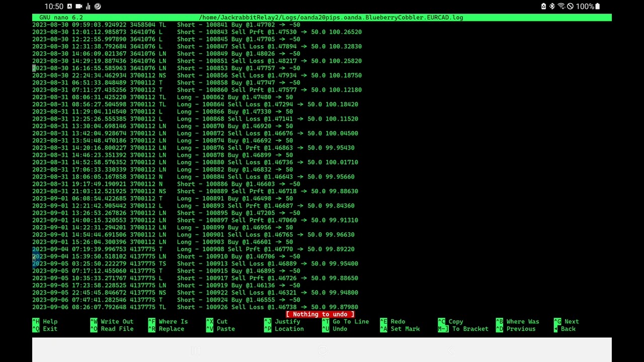
Task: Open nano Help shortcut
Action: (x=45, y=321)
